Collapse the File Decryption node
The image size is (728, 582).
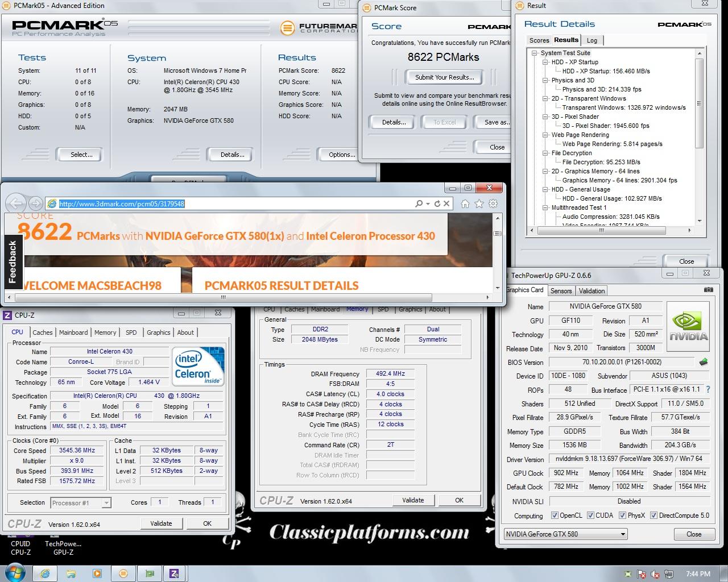(x=545, y=153)
